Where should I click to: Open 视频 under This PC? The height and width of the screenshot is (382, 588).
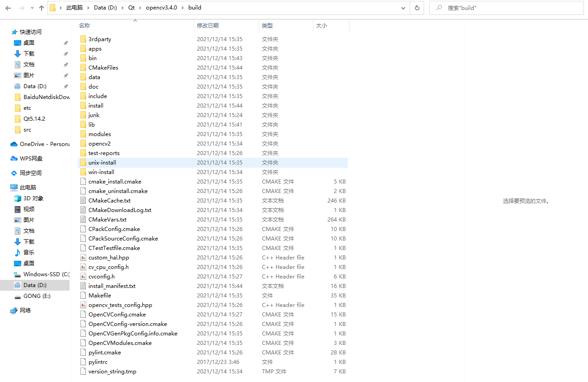pos(29,209)
